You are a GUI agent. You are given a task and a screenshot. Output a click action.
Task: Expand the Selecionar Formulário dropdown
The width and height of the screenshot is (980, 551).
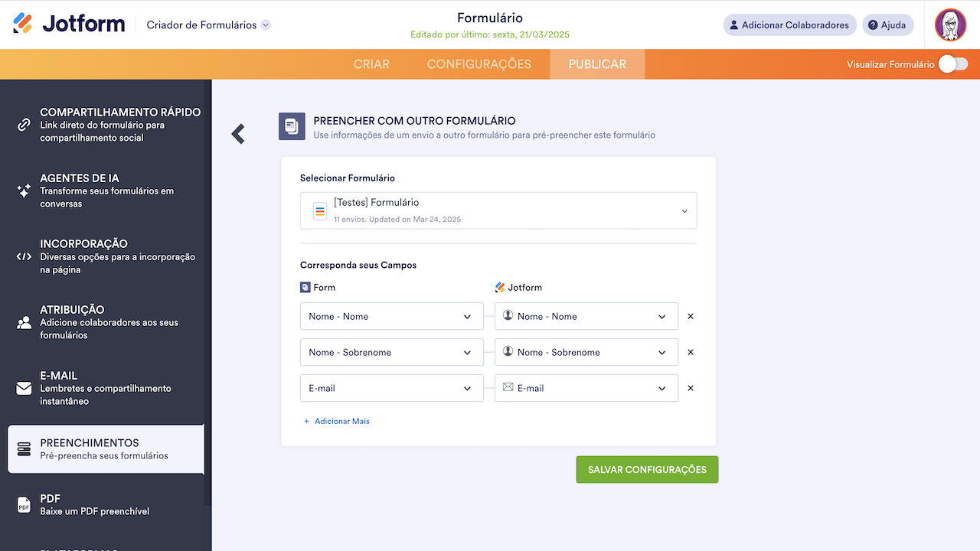pos(498,210)
